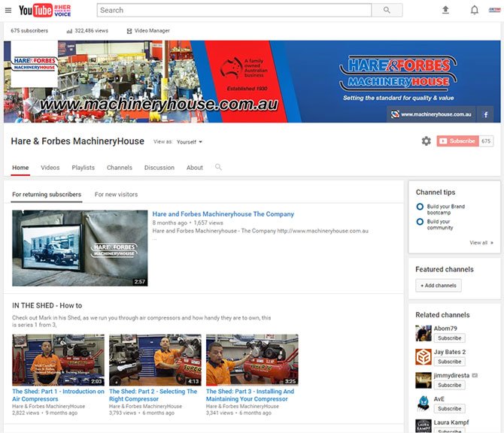This screenshot has height=433, width=504.
Task: Open the notifications bell
Action: (x=474, y=10)
